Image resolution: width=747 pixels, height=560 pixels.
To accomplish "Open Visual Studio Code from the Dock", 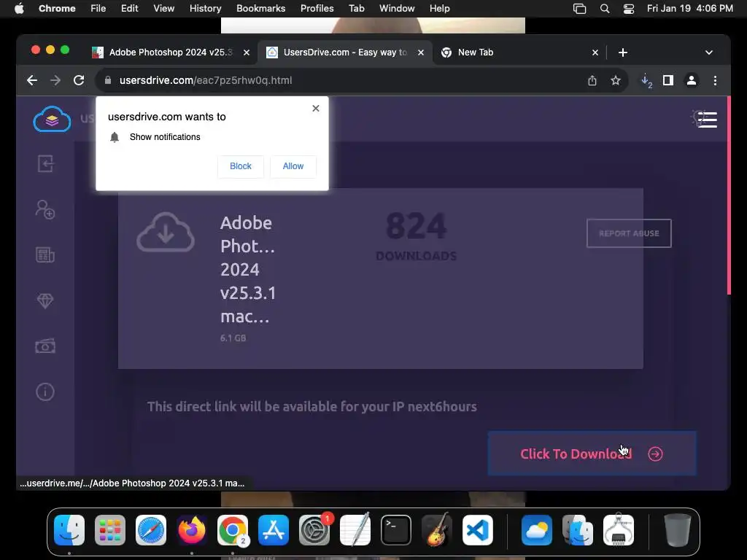I will pos(477,530).
